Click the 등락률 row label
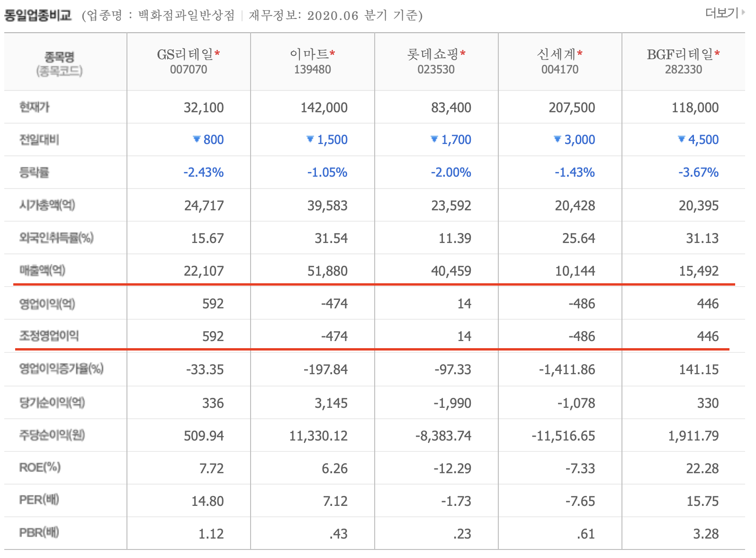This screenshot has height=558, width=756. [x=34, y=172]
